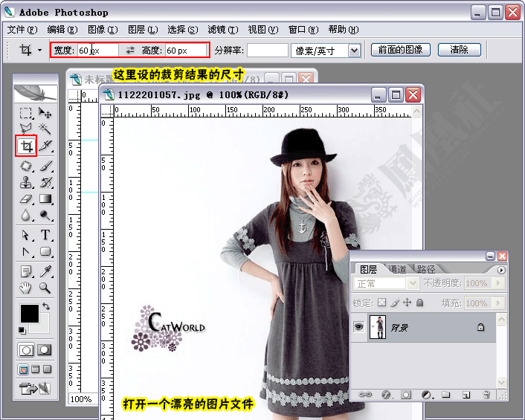Image resolution: width=525 pixels, height=420 pixels.
Task: Switch to 通道 tab
Action: pyautogui.click(x=397, y=269)
